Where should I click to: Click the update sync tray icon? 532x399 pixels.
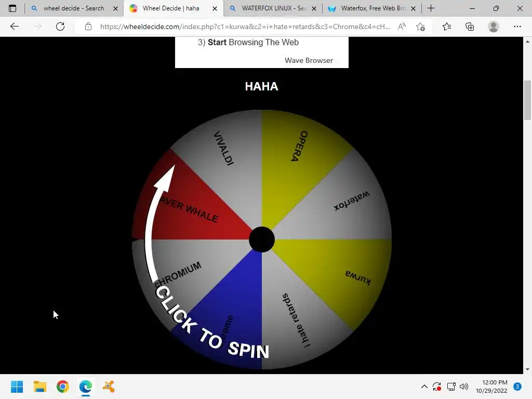pyautogui.click(x=436, y=387)
